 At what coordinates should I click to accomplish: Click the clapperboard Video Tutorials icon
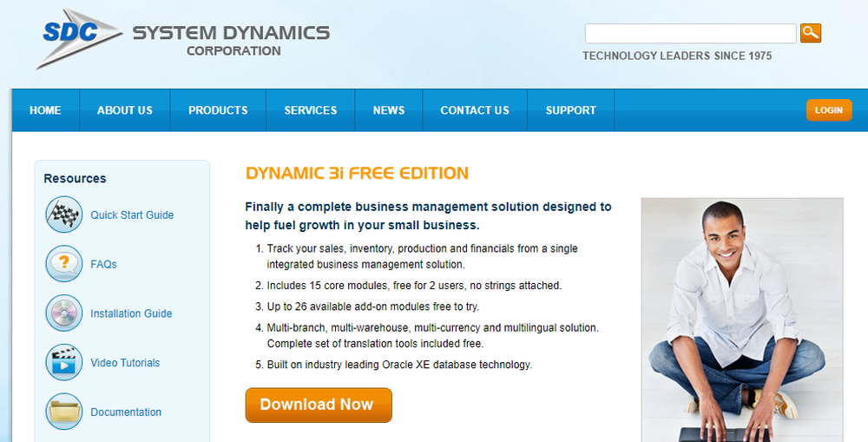pyautogui.click(x=64, y=362)
